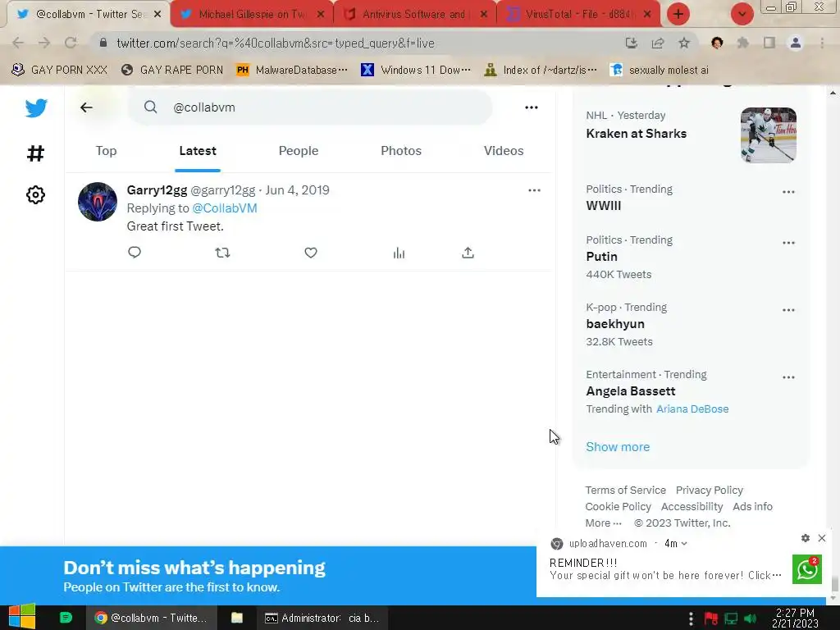
Task: Switch to Michael Gillespie on Twitter browser tab
Action: [x=252, y=15]
